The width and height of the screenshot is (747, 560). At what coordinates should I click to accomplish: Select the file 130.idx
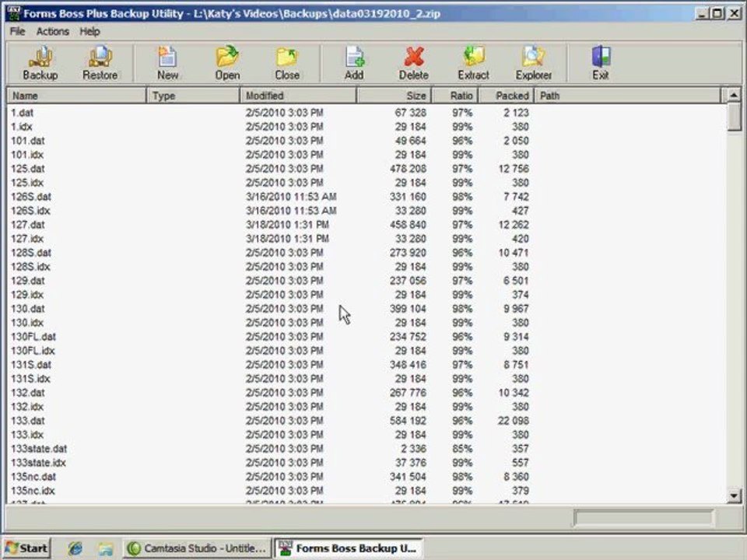tap(27, 323)
